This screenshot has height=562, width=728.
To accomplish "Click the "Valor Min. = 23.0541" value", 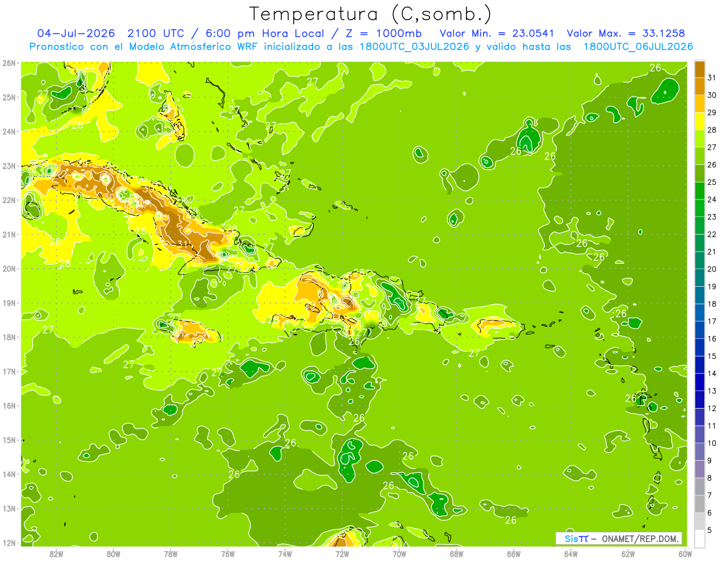I will click(497, 33).
